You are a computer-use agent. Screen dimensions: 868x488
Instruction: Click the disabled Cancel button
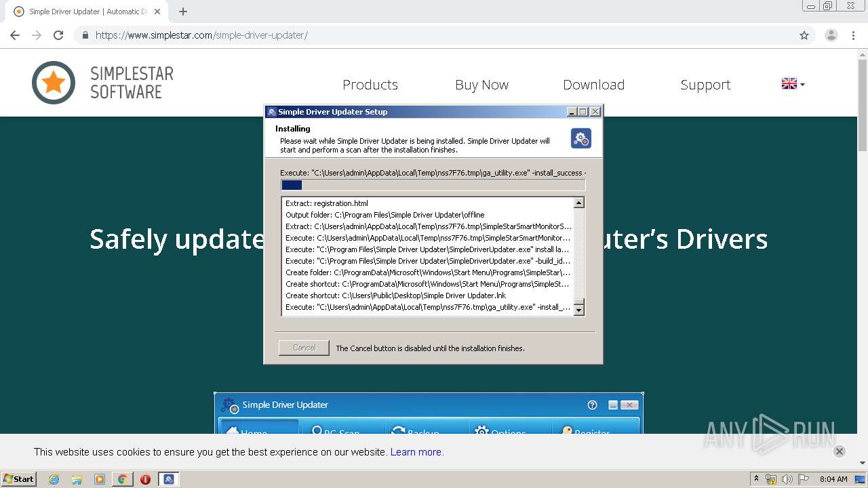pyautogui.click(x=304, y=348)
